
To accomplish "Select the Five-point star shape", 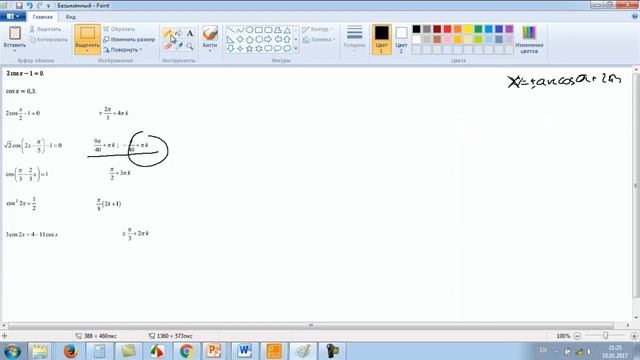I will click(x=249, y=49).
